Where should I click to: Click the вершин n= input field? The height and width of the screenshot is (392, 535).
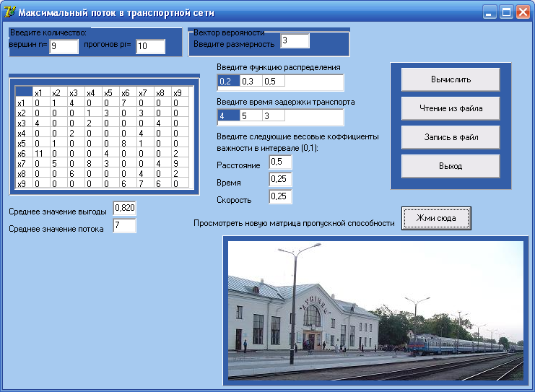click(64, 46)
